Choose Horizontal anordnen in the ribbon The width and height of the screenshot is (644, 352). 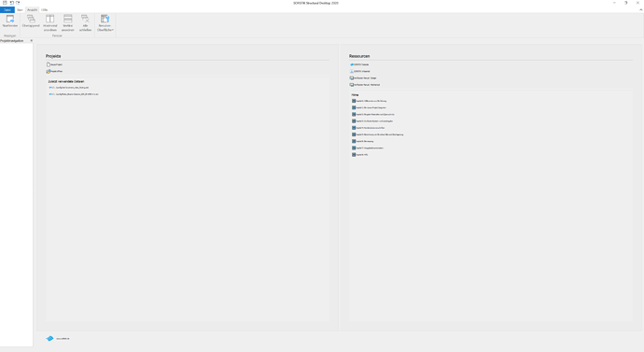[50, 23]
